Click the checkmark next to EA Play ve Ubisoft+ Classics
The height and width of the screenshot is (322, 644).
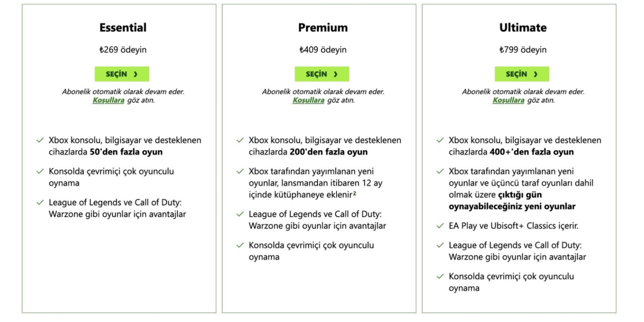440,226
